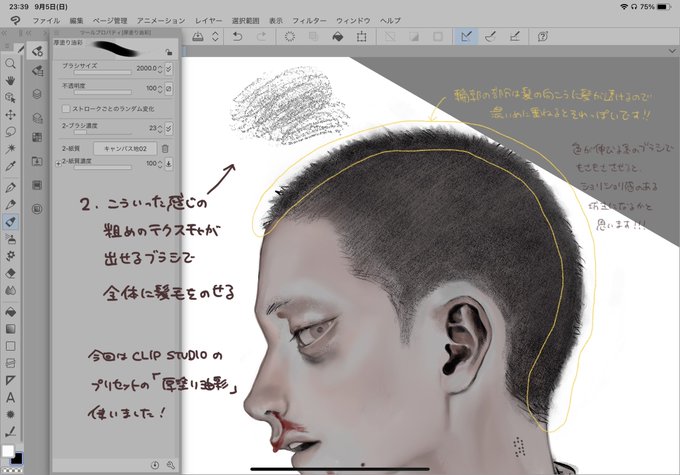The image size is (680, 475).
Task: Click Clear (sparkle) icon in command bar
Action: (290, 36)
